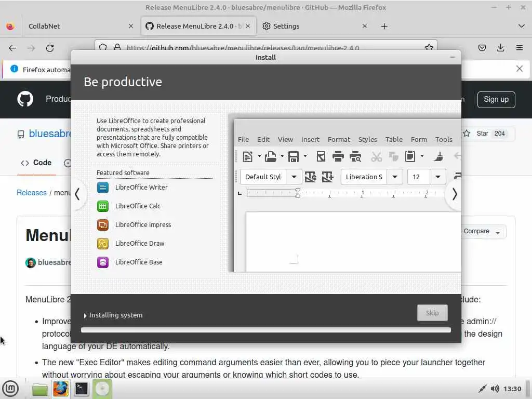Image resolution: width=532 pixels, height=399 pixels.
Task: Click the LibreOffice Impress icon
Action: coord(103,224)
